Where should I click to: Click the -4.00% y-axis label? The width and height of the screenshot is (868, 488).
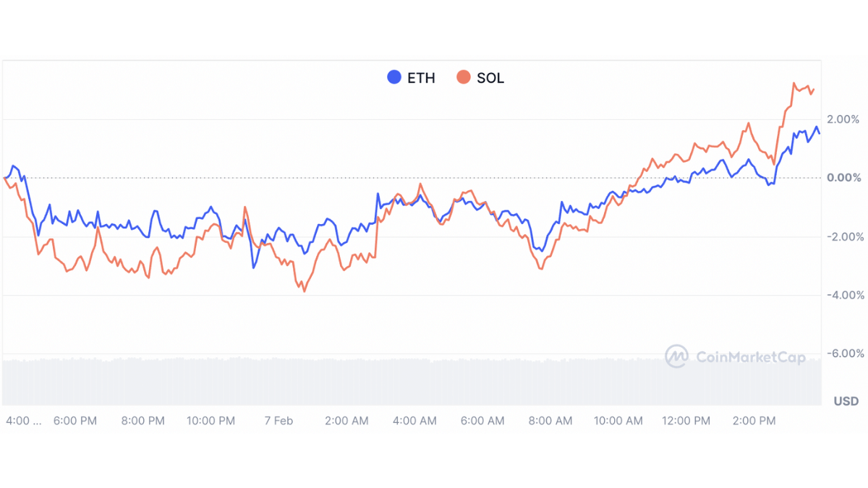click(843, 295)
